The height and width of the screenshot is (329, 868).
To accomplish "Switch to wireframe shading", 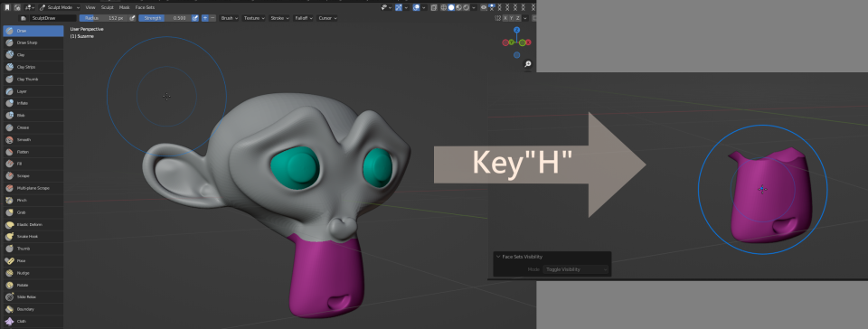I will (x=444, y=8).
